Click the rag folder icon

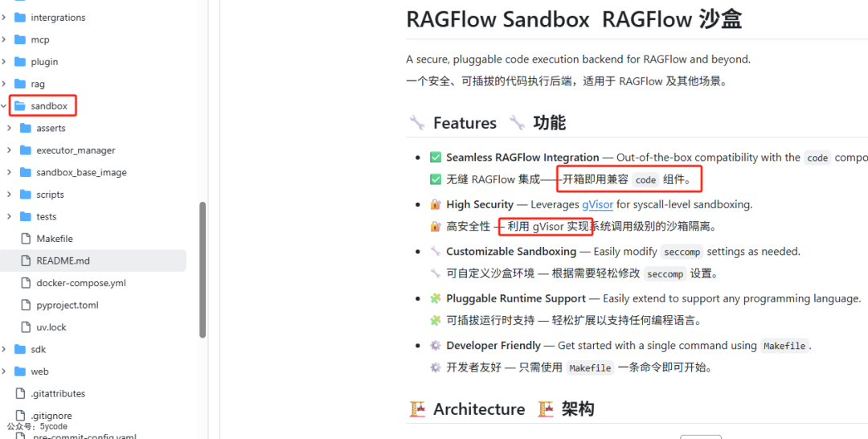(x=20, y=84)
